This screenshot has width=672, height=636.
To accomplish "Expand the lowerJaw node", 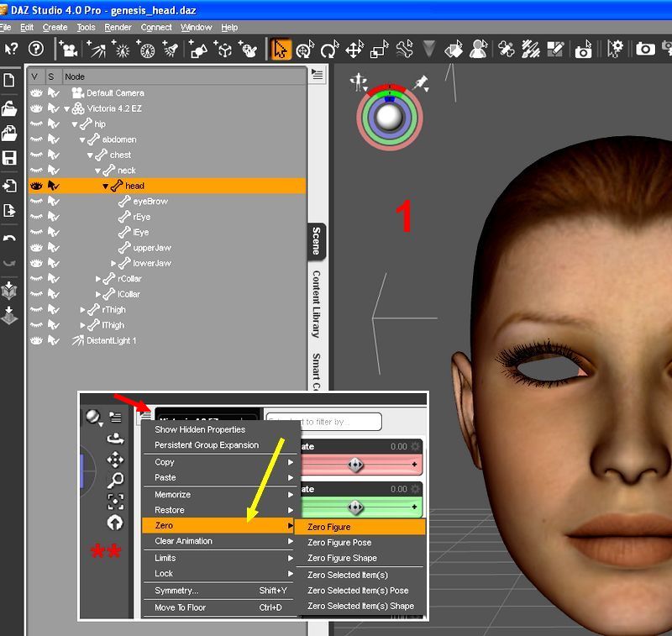I will click(113, 263).
